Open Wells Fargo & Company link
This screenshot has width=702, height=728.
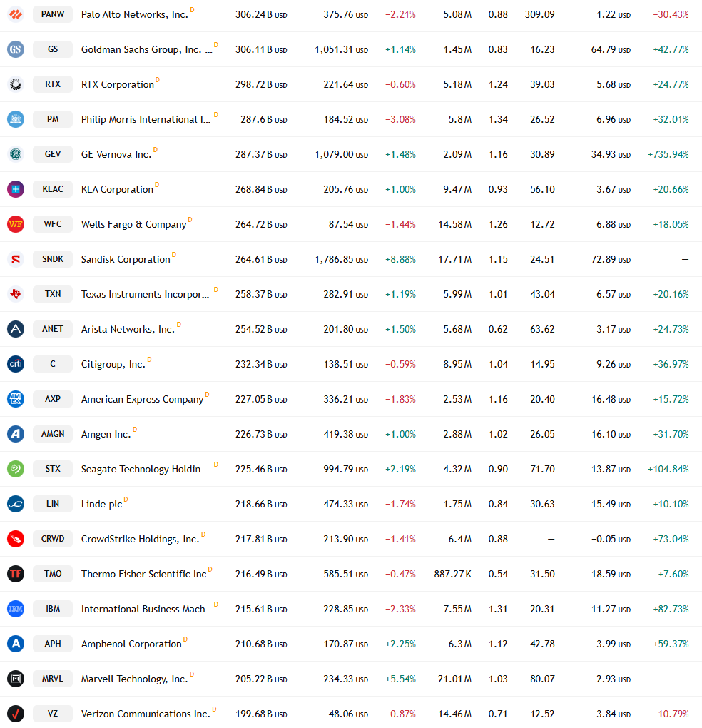(133, 224)
